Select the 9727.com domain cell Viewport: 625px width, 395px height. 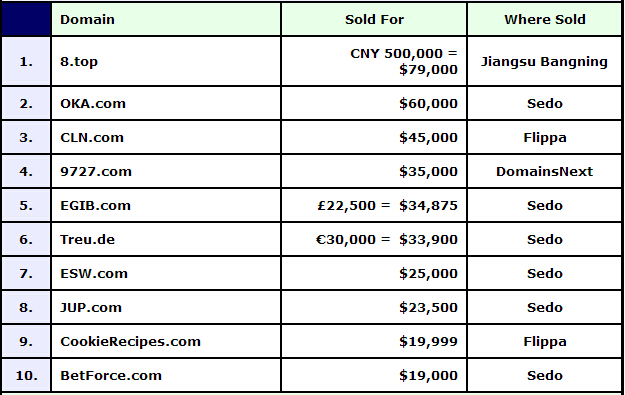point(166,171)
